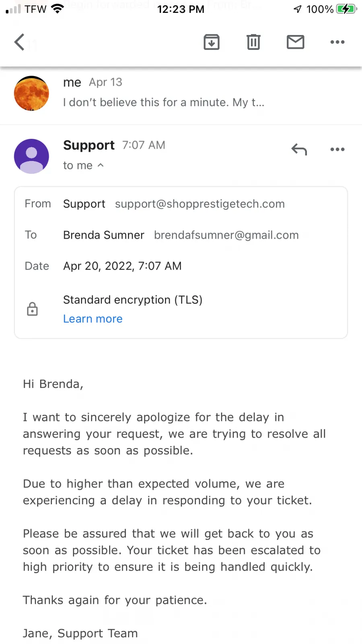Tap the orange moon profile picture

31,93
